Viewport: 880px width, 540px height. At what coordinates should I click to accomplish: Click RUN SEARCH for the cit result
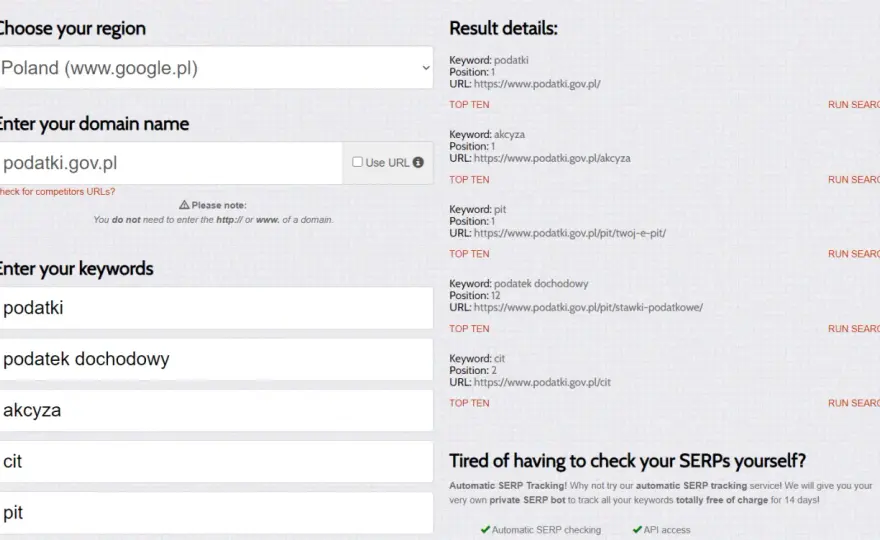pos(854,403)
